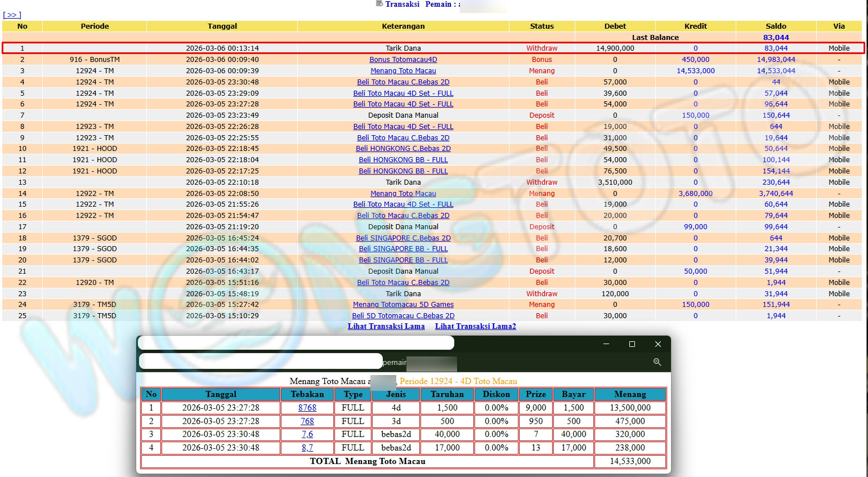Minimize the popup window

pyautogui.click(x=606, y=344)
